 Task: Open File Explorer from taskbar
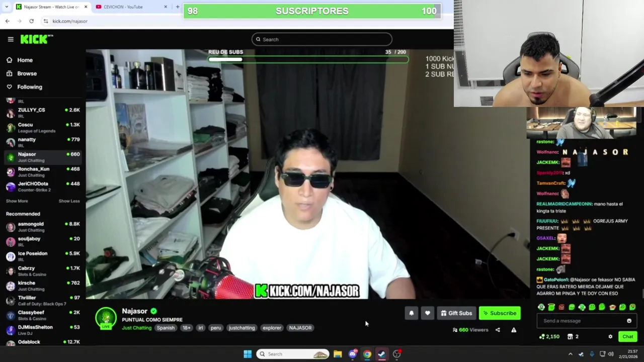[338, 354]
